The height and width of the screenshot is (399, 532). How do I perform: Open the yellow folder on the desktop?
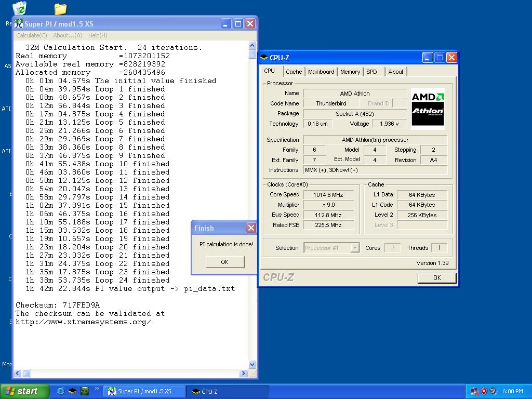[x=60, y=9]
